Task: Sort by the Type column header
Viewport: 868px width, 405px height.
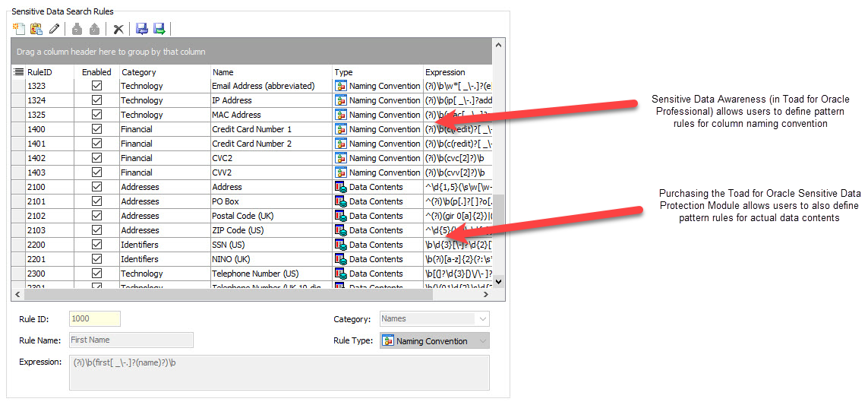Action: click(377, 72)
